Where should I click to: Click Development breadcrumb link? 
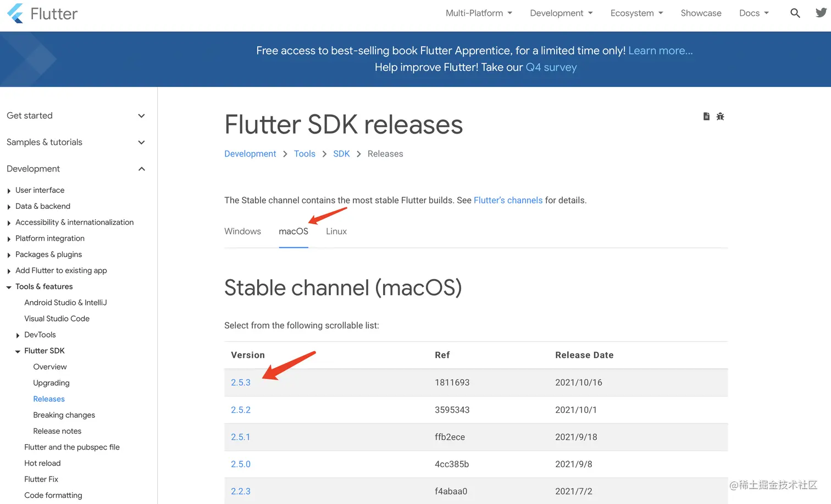click(250, 154)
